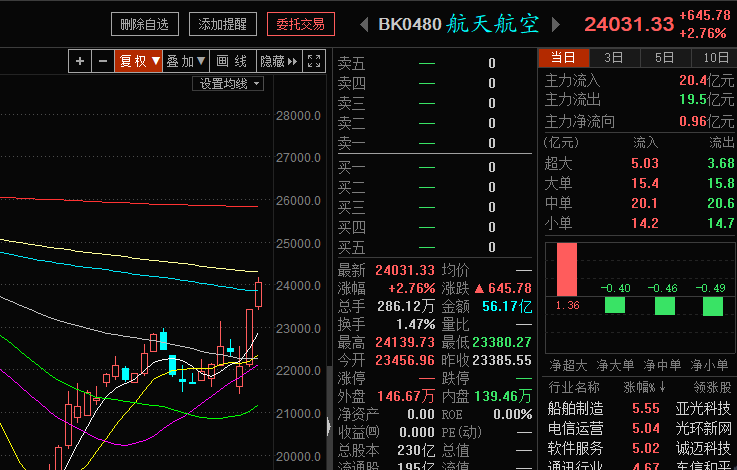Select leading stock 亚光科技
This screenshot has height=470, width=737.
tap(704, 408)
